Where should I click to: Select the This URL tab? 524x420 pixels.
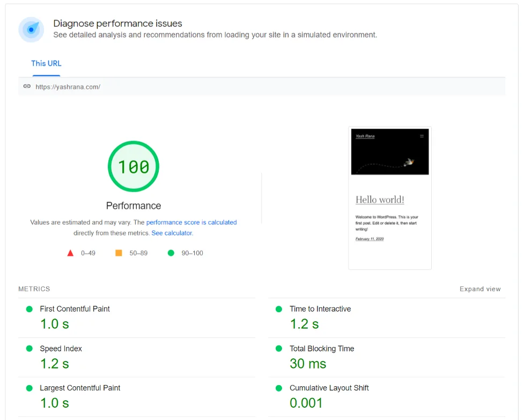click(x=46, y=63)
